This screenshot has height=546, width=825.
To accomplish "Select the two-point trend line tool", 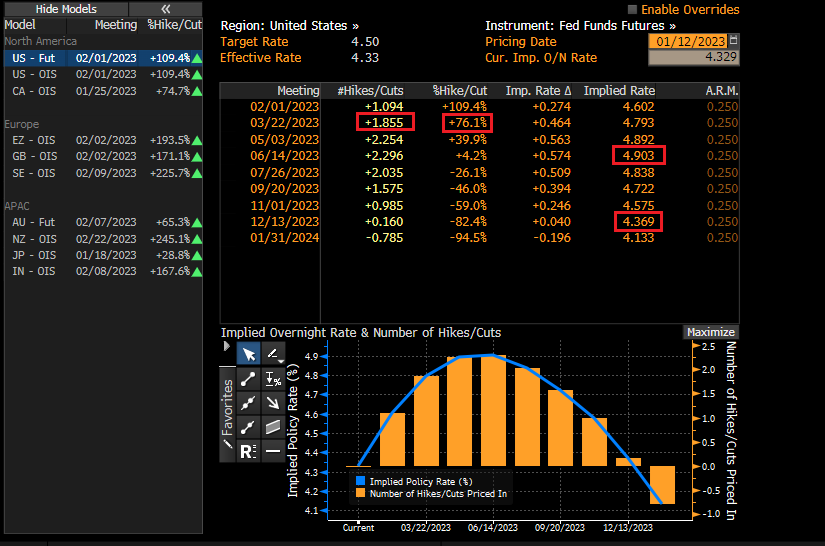I will [248, 379].
